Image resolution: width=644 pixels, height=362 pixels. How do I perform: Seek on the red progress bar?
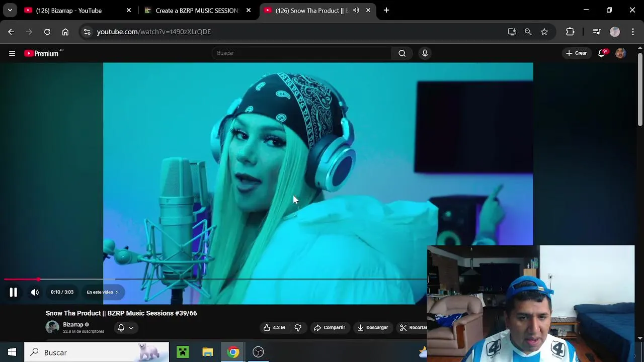click(21, 279)
